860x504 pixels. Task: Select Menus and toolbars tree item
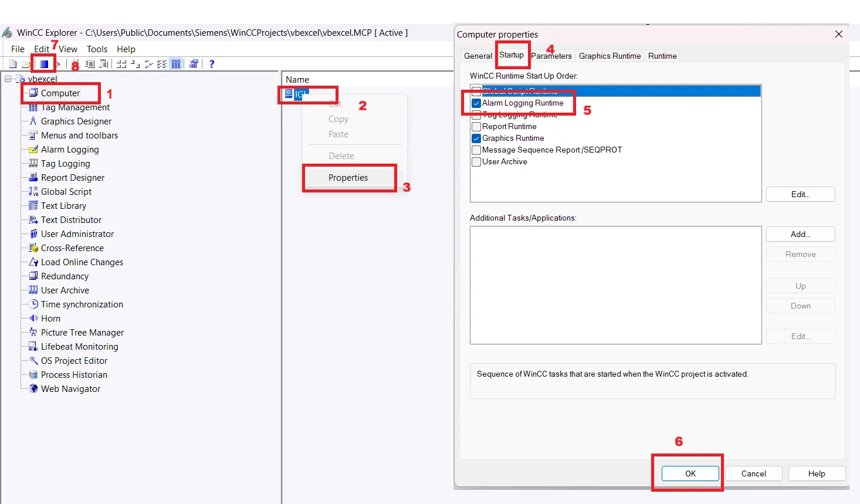click(x=79, y=135)
